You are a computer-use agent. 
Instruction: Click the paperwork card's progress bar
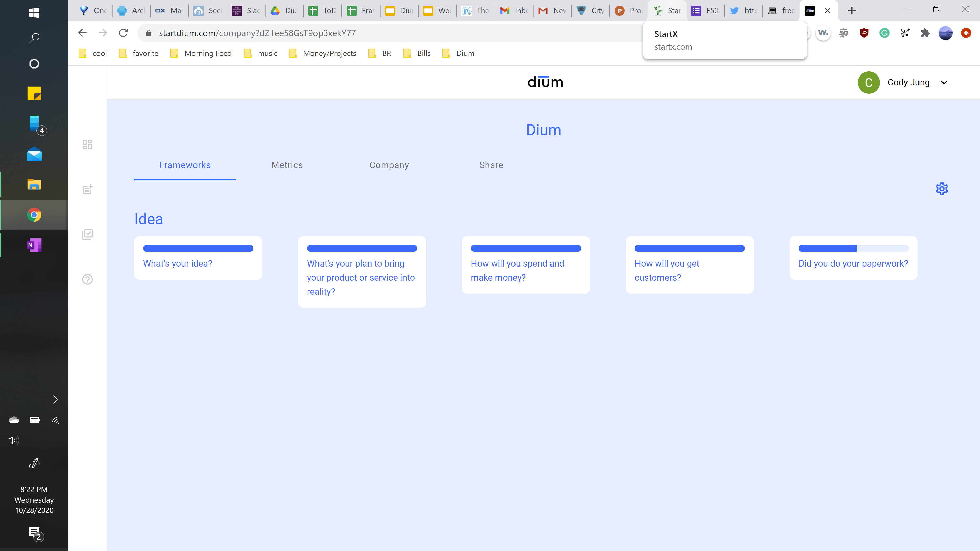[853, 248]
